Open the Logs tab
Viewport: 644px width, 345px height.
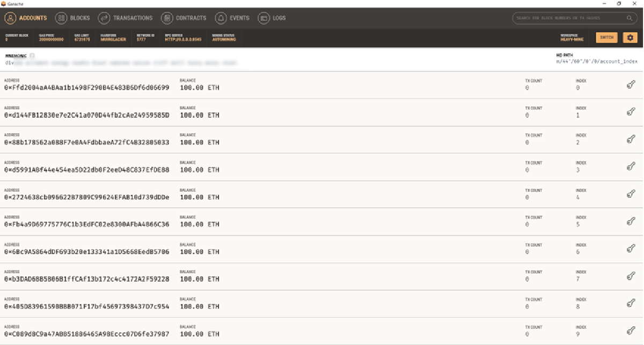[272, 18]
